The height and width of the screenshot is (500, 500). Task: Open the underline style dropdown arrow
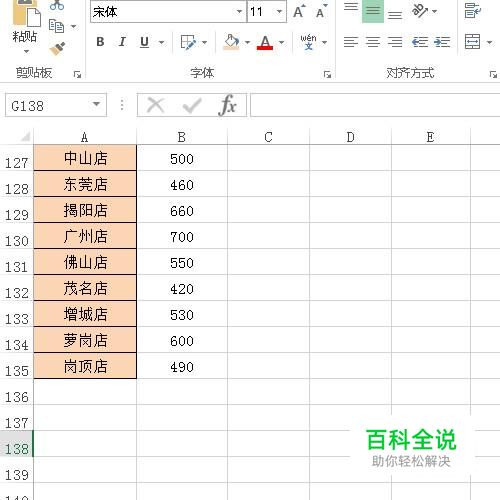tap(161, 42)
